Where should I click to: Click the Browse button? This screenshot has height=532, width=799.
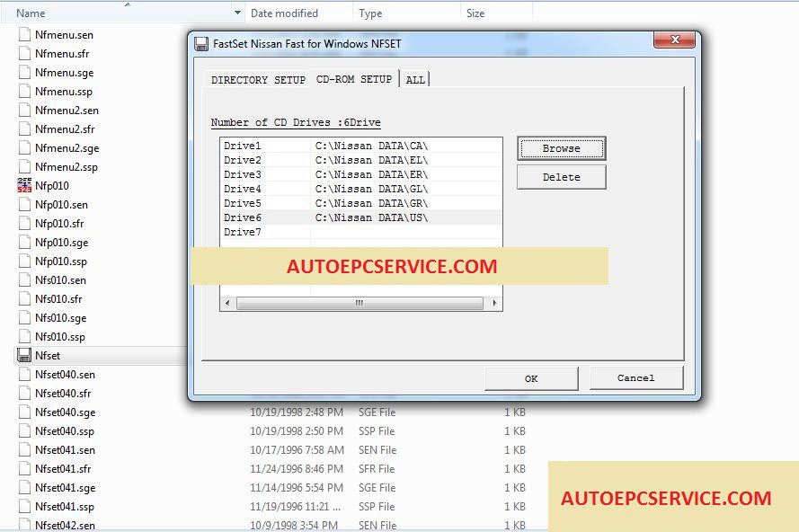click(x=561, y=149)
